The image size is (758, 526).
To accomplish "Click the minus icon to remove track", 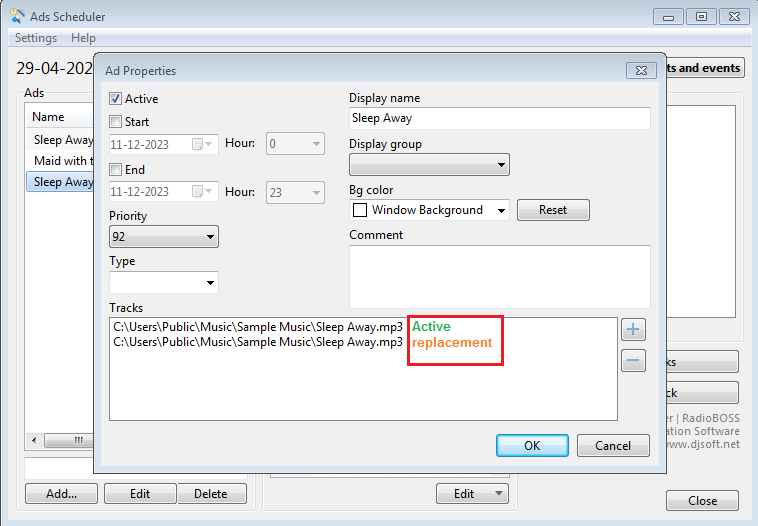I will click(633, 361).
